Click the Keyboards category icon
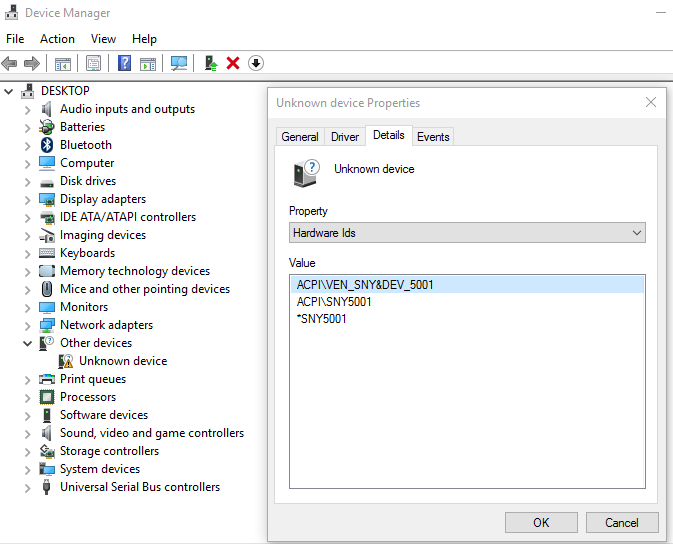This screenshot has width=673, height=544. (47, 253)
